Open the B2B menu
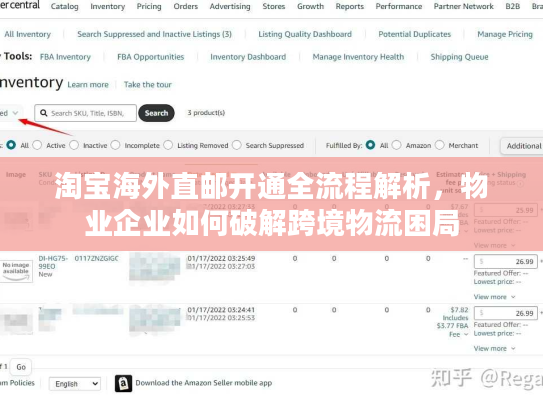The height and width of the screenshot is (408, 543). coord(513,6)
